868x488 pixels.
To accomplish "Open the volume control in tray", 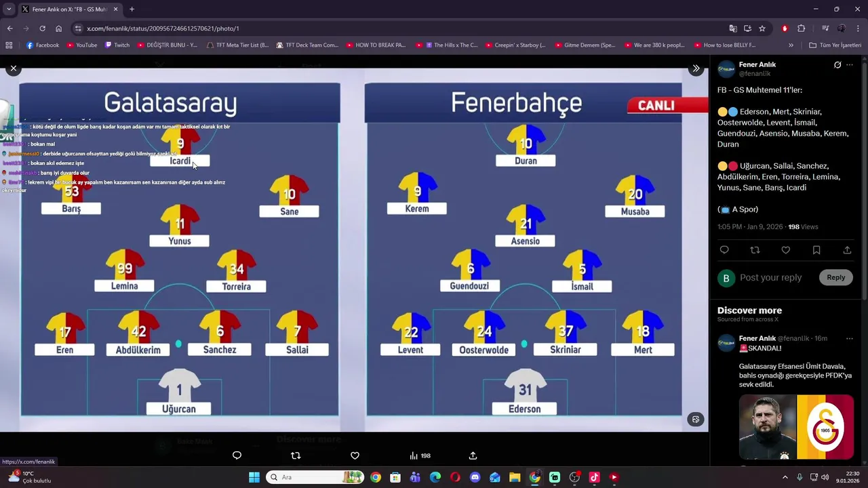I will coord(825,477).
